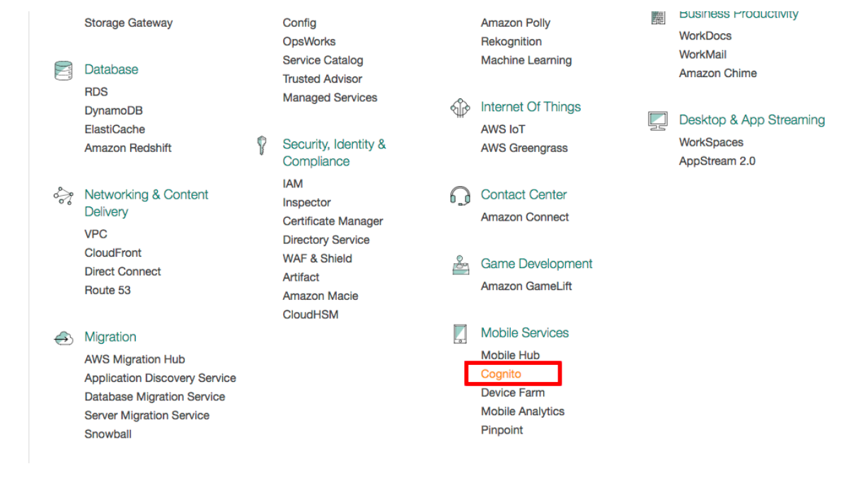The height and width of the screenshot is (488, 868).
Task: Click the Desktop & App Streaming monitor icon
Action: pyautogui.click(x=658, y=121)
